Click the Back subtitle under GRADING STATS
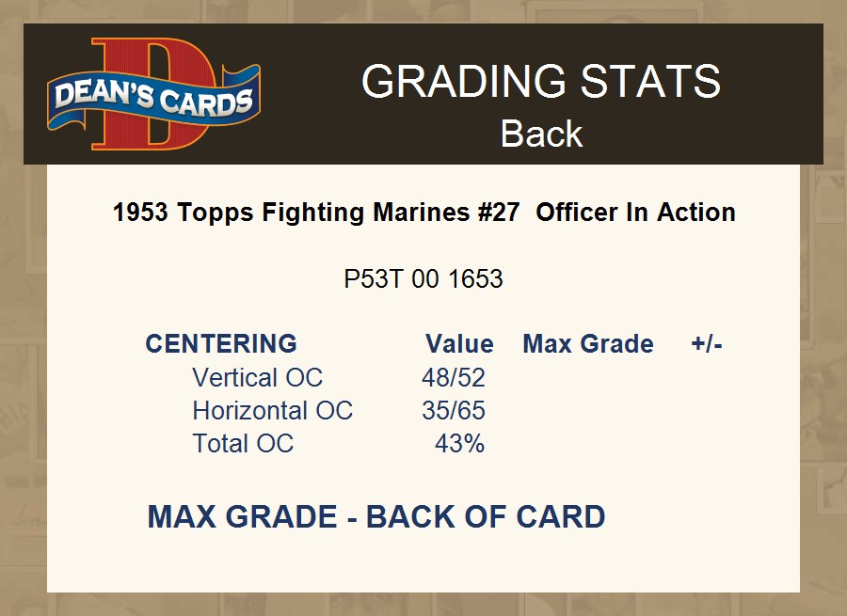This screenshot has width=847, height=616. (x=541, y=134)
